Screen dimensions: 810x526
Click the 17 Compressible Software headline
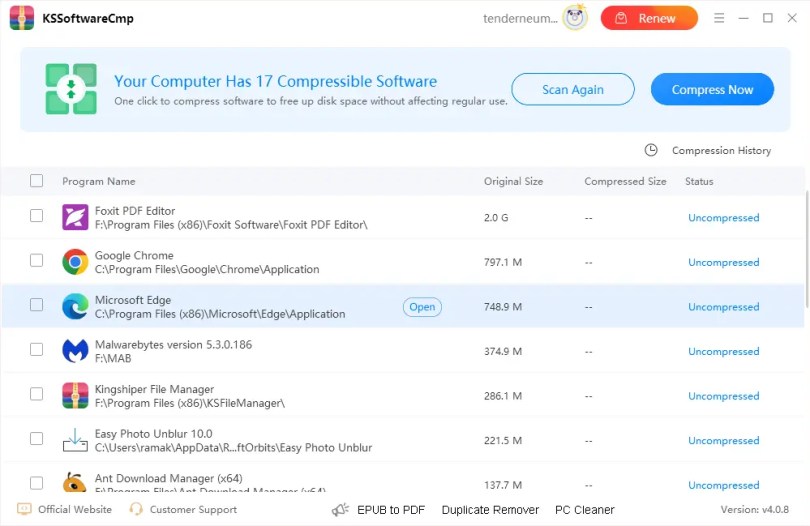tap(275, 81)
